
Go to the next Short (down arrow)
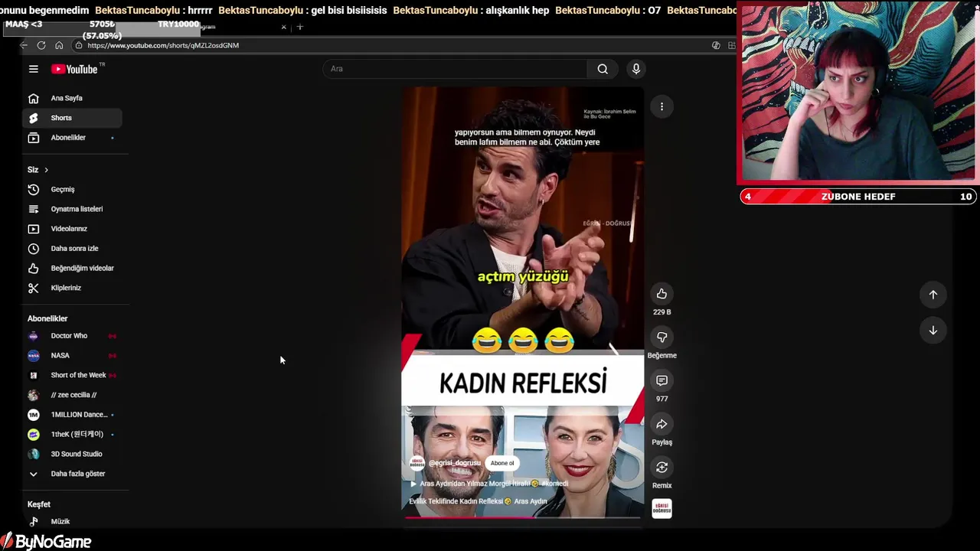933,331
